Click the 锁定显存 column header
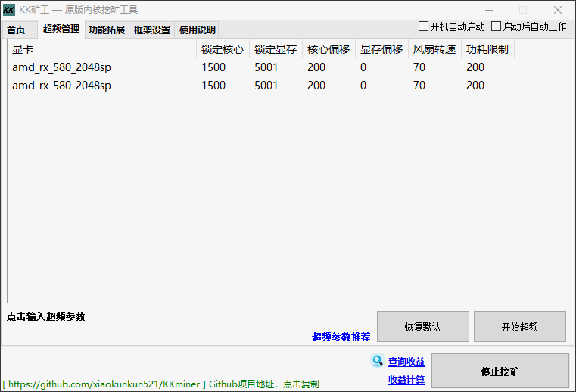This screenshot has width=576, height=392. 276,49
